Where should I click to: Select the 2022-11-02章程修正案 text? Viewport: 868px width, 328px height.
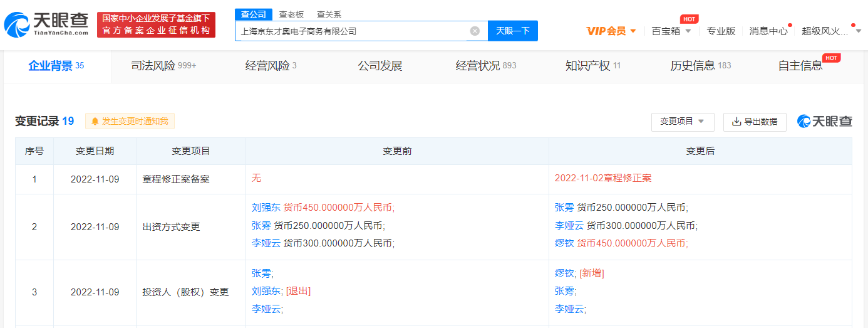(x=603, y=178)
